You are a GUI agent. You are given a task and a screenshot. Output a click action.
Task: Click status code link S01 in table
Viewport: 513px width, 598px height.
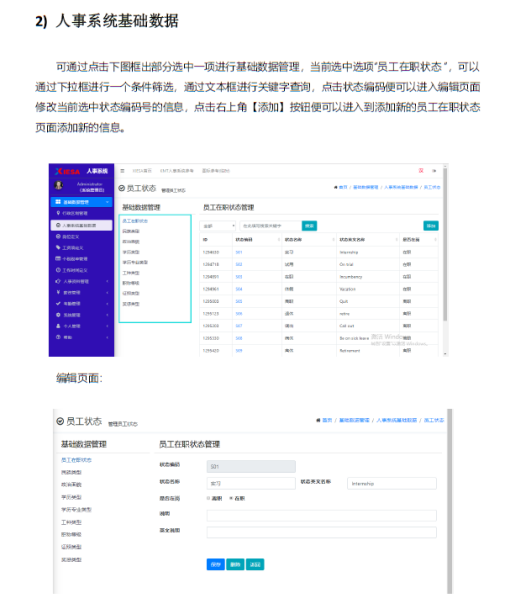coord(239,252)
